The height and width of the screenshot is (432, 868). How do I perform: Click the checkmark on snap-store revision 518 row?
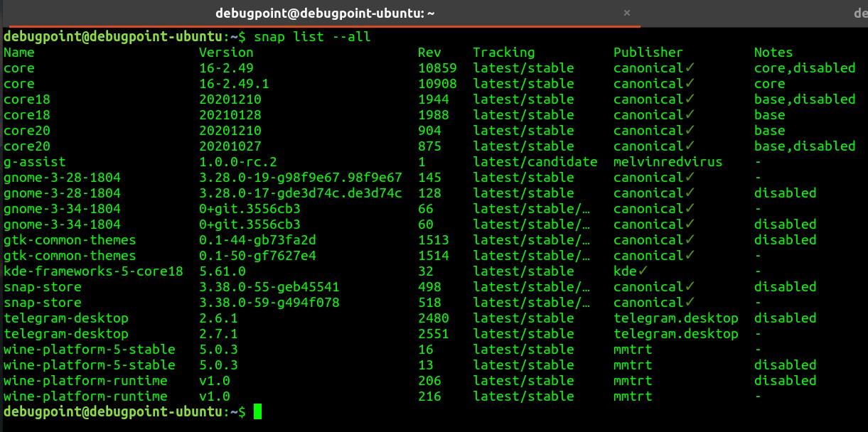click(689, 302)
